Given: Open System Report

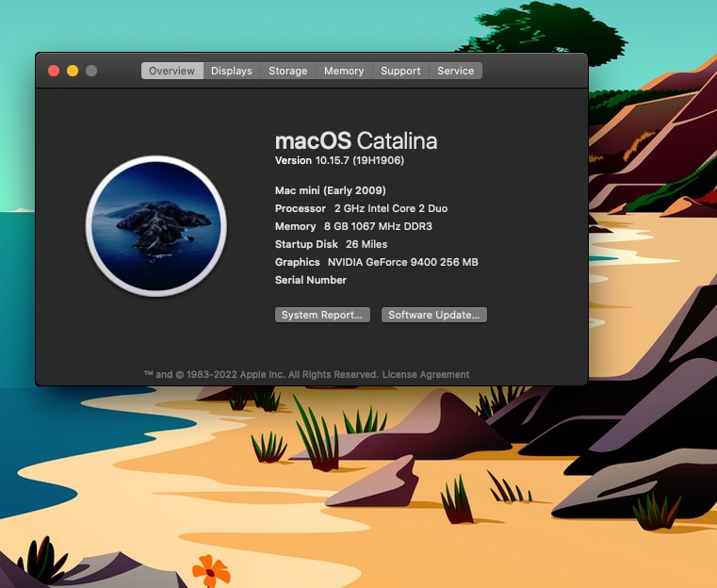Looking at the screenshot, I should pyautogui.click(x=322, y=315).
